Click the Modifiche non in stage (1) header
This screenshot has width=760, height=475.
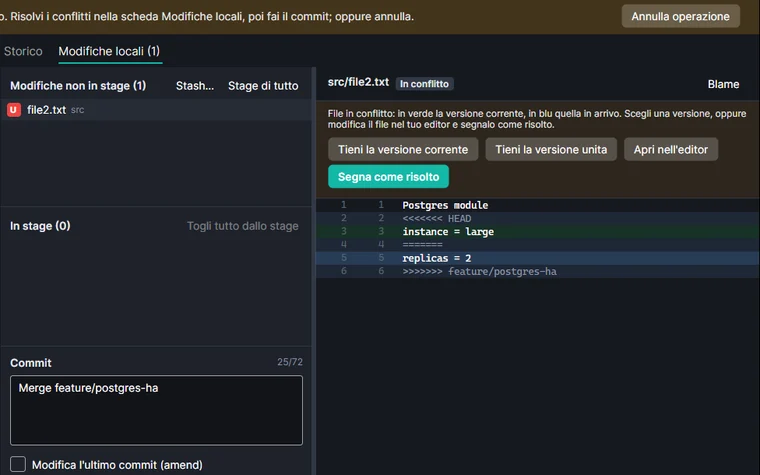tap(78, 86)
